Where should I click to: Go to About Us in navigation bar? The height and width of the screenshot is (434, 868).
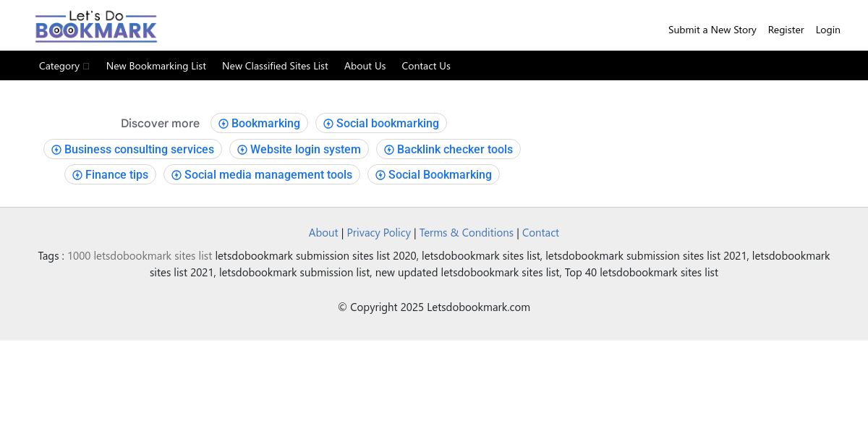click(365, 66)
